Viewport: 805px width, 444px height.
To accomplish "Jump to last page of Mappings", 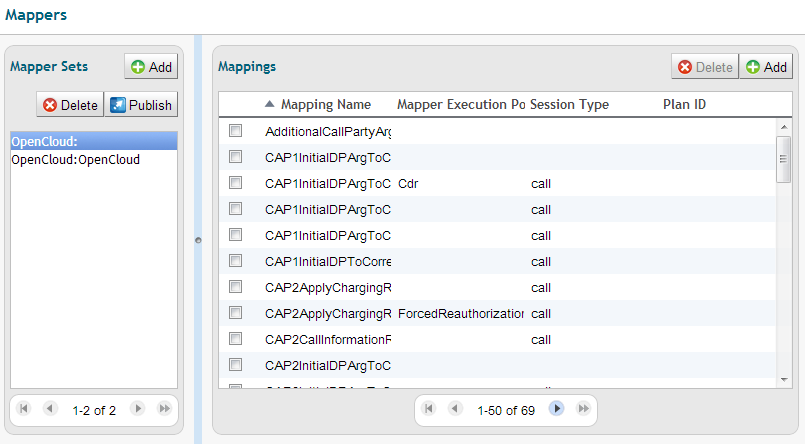I will (583, 409).
